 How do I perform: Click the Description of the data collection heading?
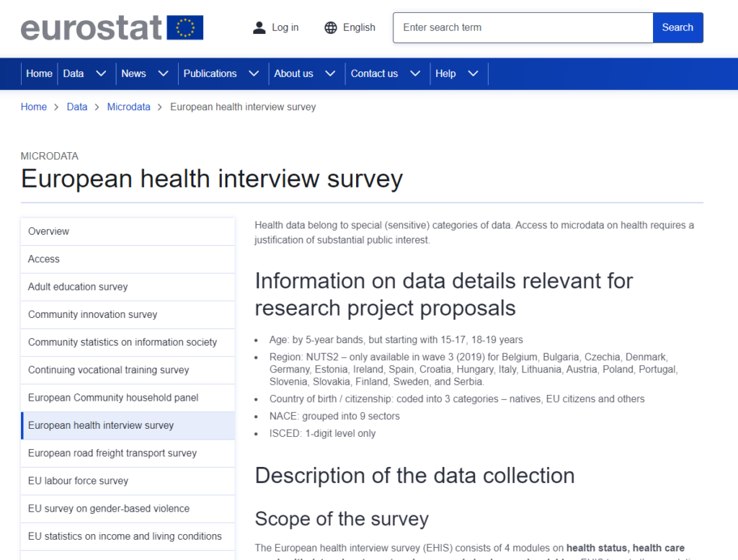coord(414,476)
